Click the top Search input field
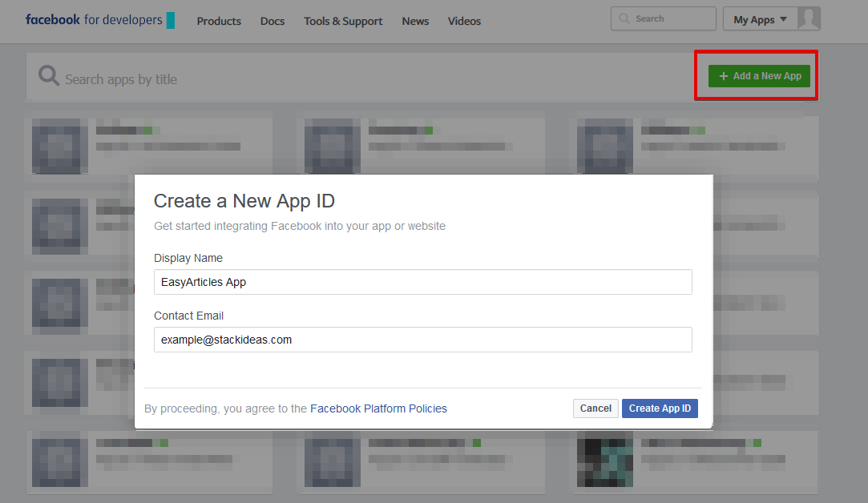The height and width of the screenshot is (503, 868). 663,18
